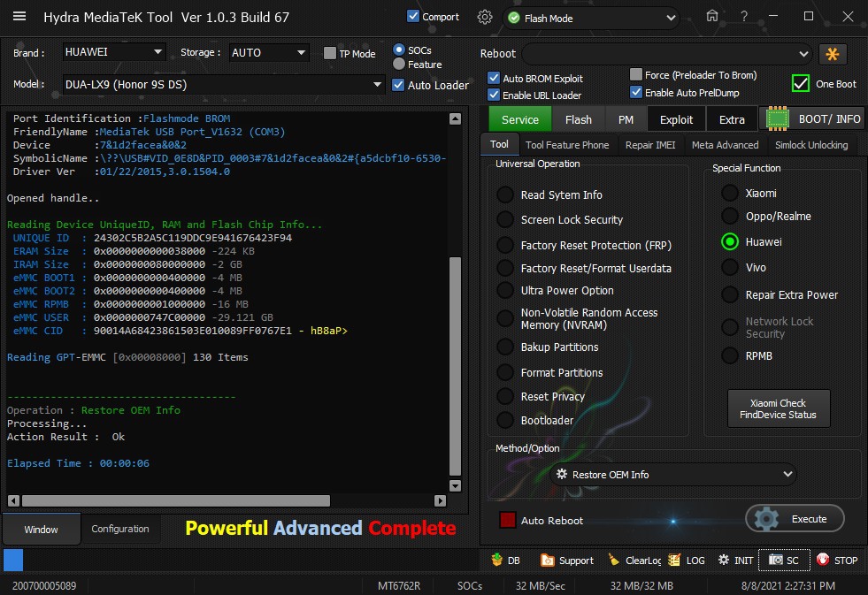This screenshot has width=868, height=595.
Task: Expand the Model DUA-LX9 dropdown
Action: 224,85
